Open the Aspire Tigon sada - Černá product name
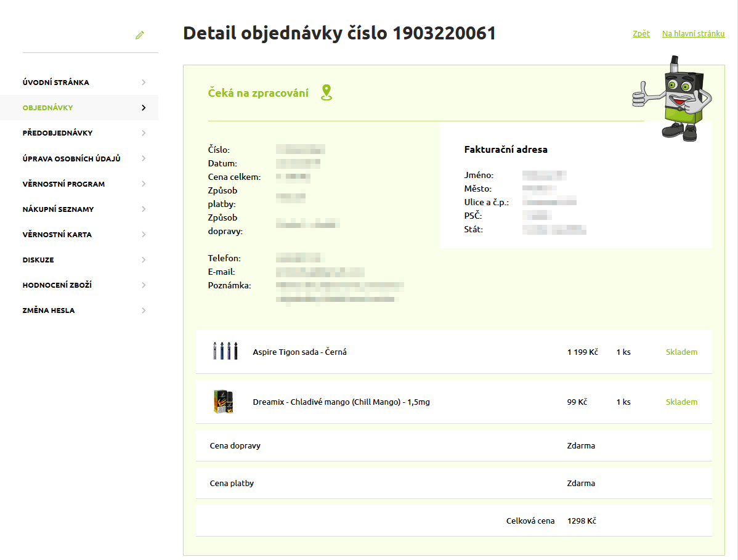738x560 pixels. (299, 352)
